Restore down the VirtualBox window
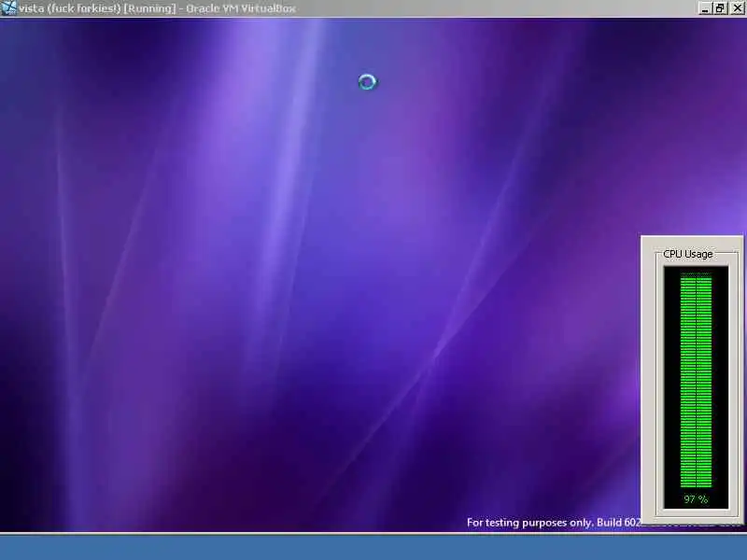The image size is (747, 560). coord(720,8)
